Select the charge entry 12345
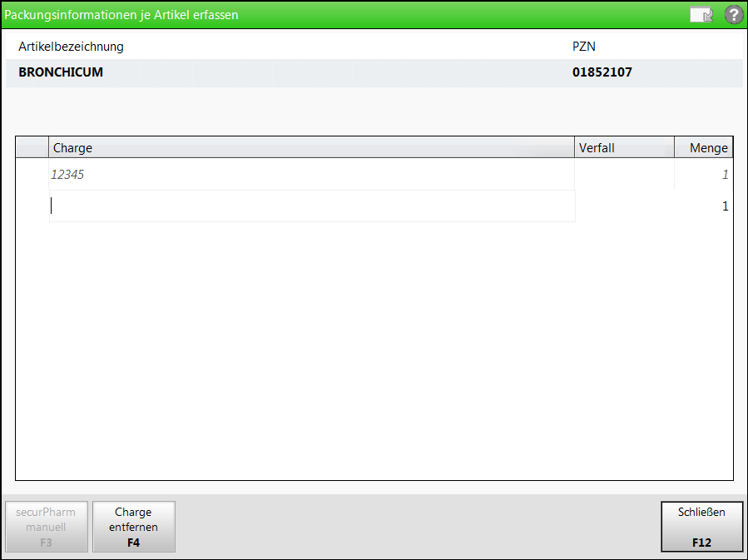748x560 pixels. pos(67,175)
